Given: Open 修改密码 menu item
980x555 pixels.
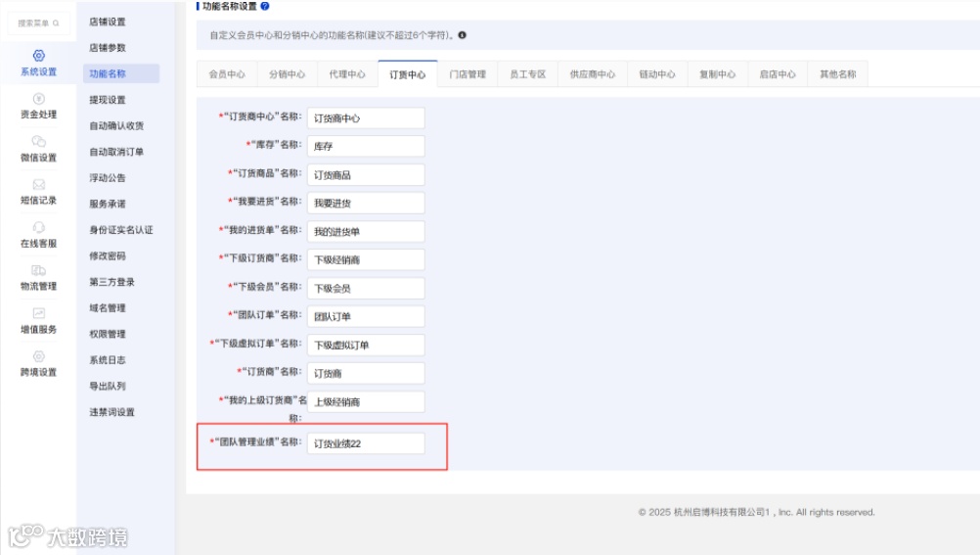Looking at the screenshot, I should tap(108, 255).
